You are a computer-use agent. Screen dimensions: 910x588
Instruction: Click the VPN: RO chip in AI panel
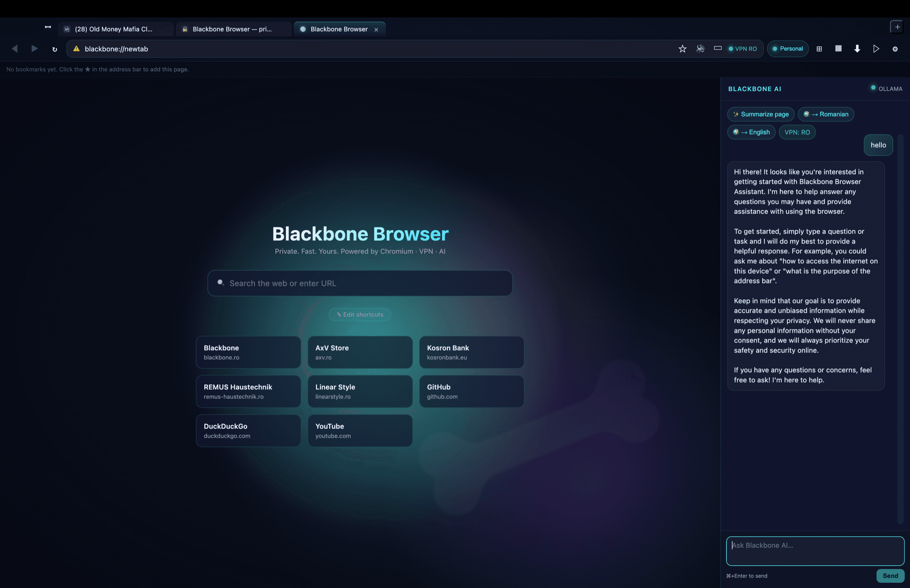click(797, 132)
